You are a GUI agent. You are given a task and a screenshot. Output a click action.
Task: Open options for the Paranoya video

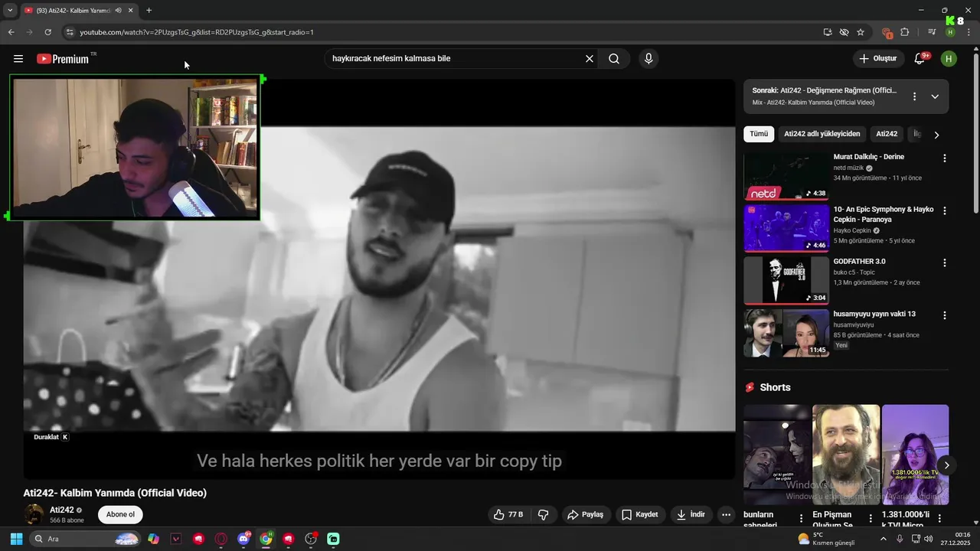click(x=945, y=210)
